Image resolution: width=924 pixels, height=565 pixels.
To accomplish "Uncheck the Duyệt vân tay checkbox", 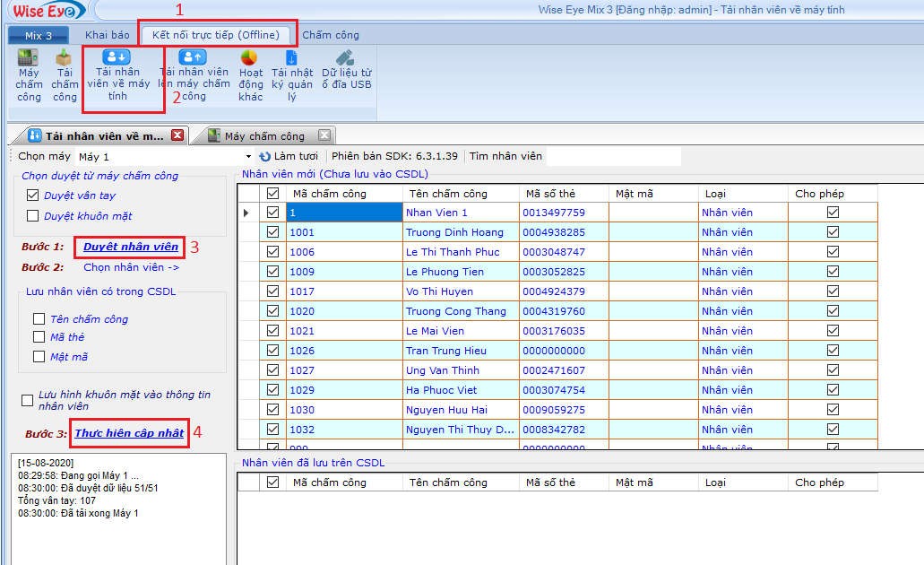I will click(x=33, y=196).
